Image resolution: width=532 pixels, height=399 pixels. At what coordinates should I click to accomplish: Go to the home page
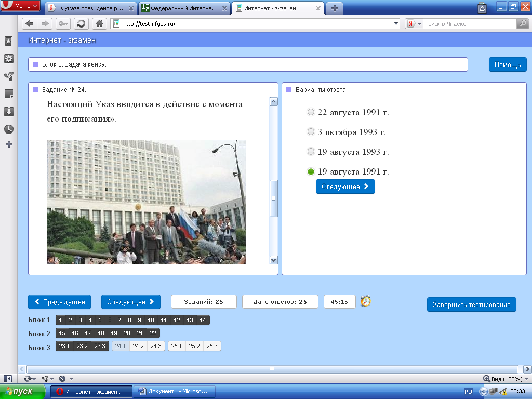point(99,24)
